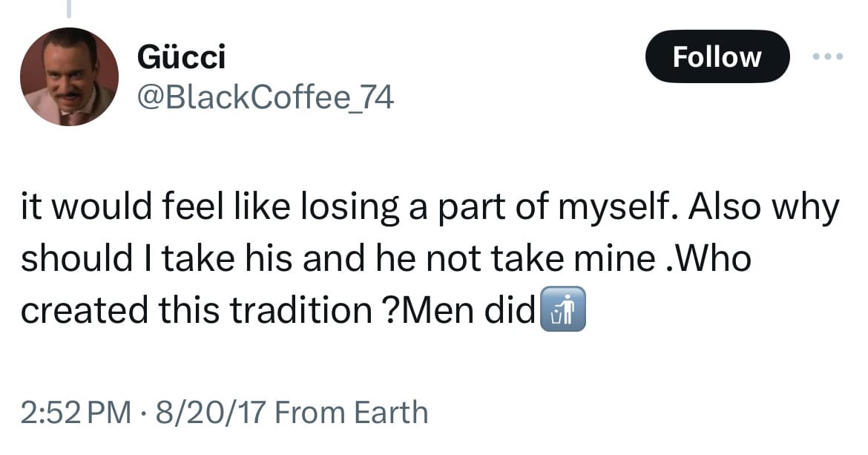
Task: Click the @BlackCoffee_74 handle
Action: point(266,96)
